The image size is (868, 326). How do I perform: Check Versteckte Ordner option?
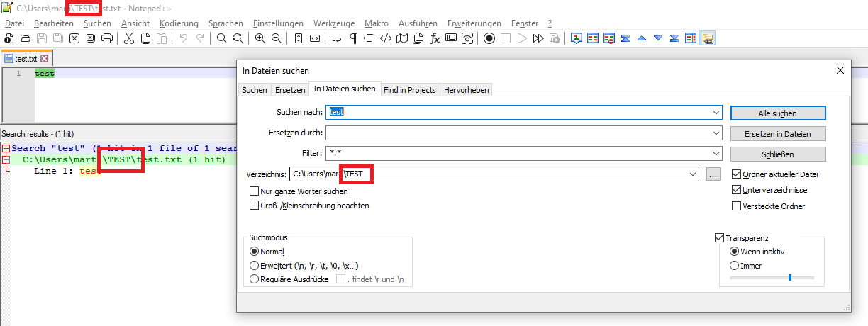(x=736, y=206)
